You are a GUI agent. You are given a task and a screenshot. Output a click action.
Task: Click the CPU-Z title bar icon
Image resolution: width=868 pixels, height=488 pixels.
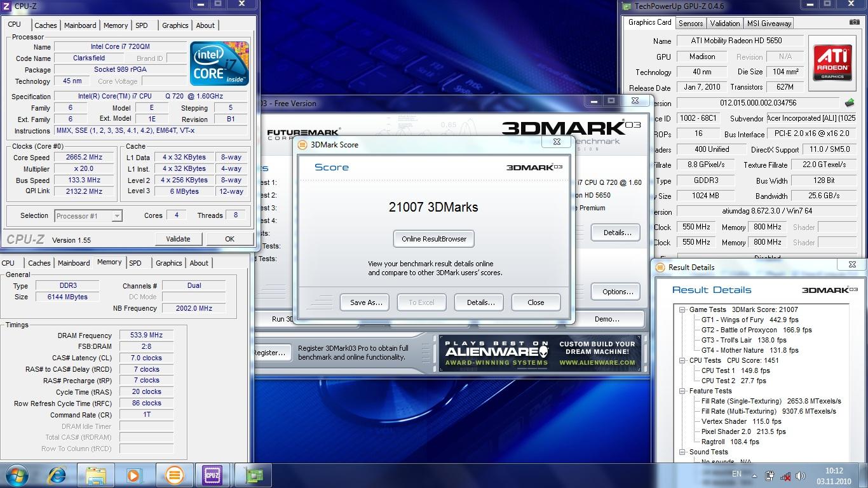pos(7,5)
